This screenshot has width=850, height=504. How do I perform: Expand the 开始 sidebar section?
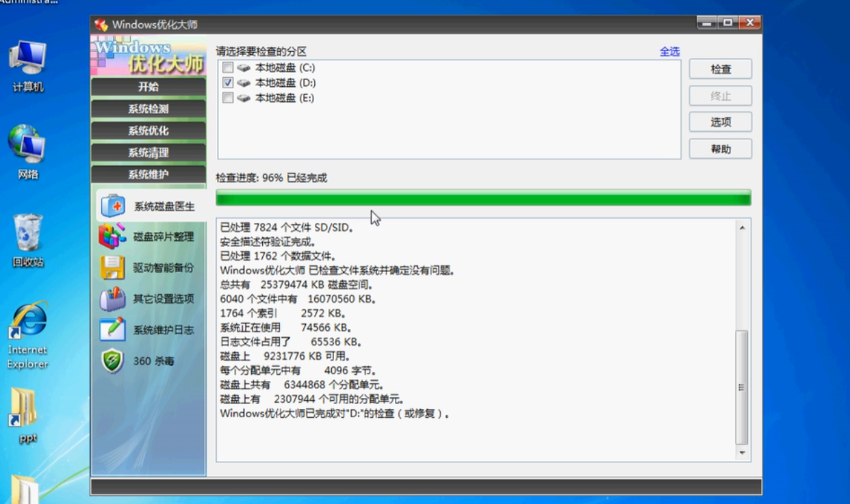pyautogui.click(x=148, y=87)
